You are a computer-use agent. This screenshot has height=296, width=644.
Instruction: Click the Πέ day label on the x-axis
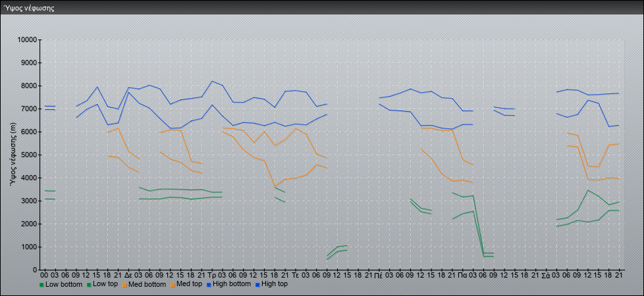coord(379,276)
